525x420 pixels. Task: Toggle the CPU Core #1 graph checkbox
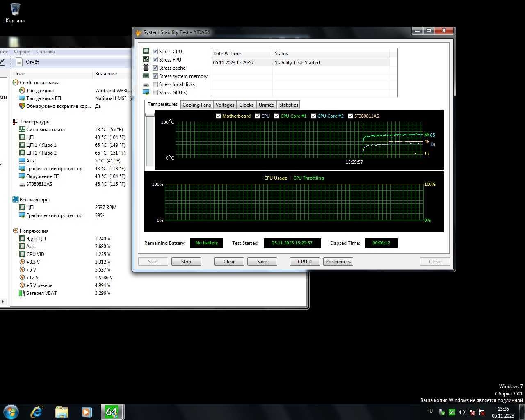[277, 116]
